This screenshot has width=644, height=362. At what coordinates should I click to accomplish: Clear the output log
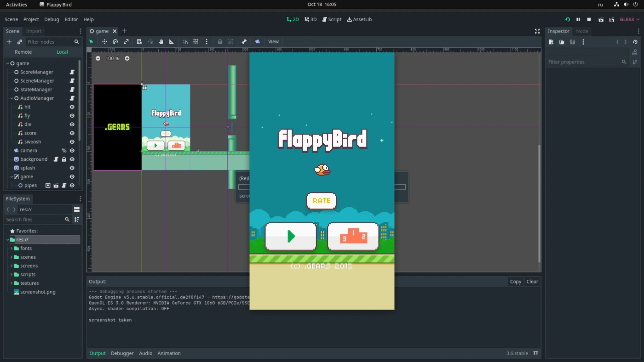tap(532, 282)
